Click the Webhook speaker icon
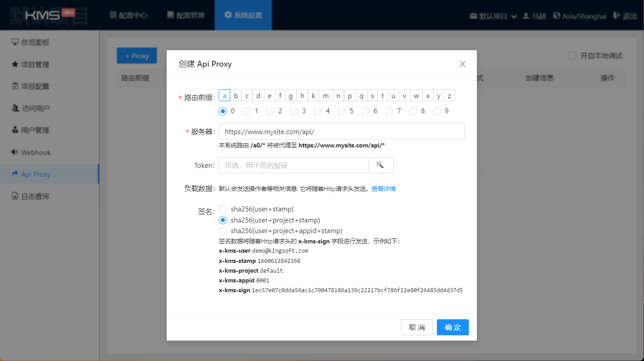This screenshot has width=644, height=361. coord(15,152)
